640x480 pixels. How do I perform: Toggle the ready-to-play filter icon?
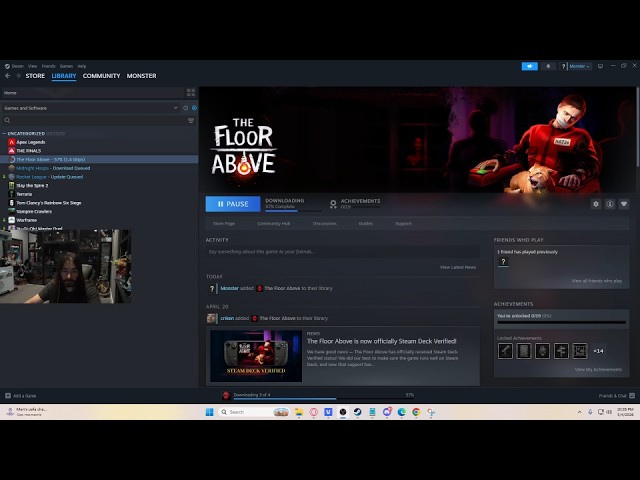click(x=194, y=108)
